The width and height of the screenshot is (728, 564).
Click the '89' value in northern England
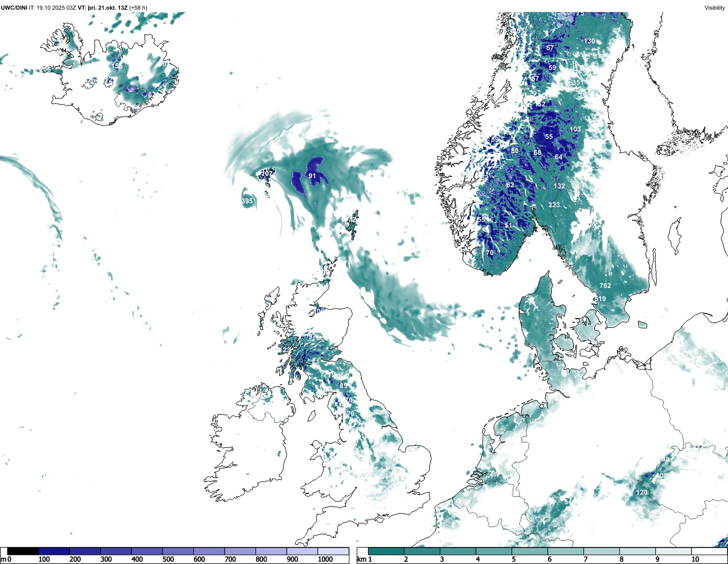coord(343,386)
